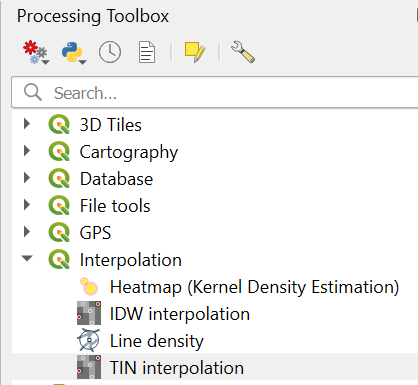The image size is (418, 385).
Task: Open the Models gears icon menu
Action: tap(36, 52)
